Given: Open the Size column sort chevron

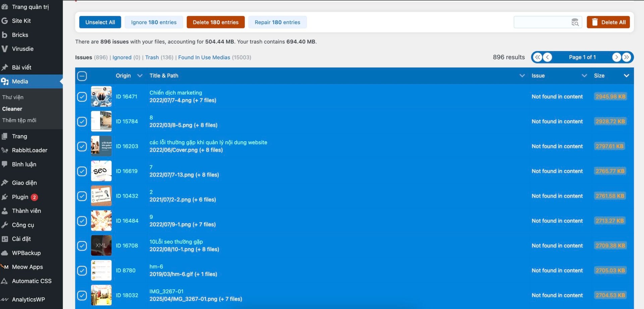Looking at the screenshot, I should (x=626, y=76).
